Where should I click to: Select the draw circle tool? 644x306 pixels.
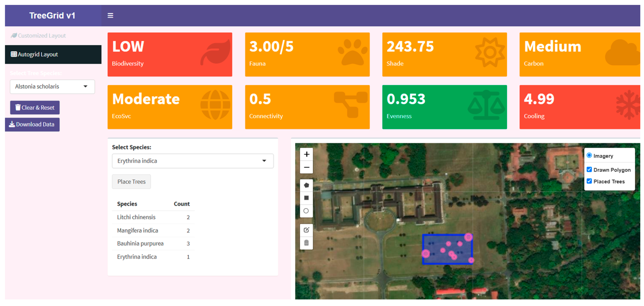pos(306,211)
